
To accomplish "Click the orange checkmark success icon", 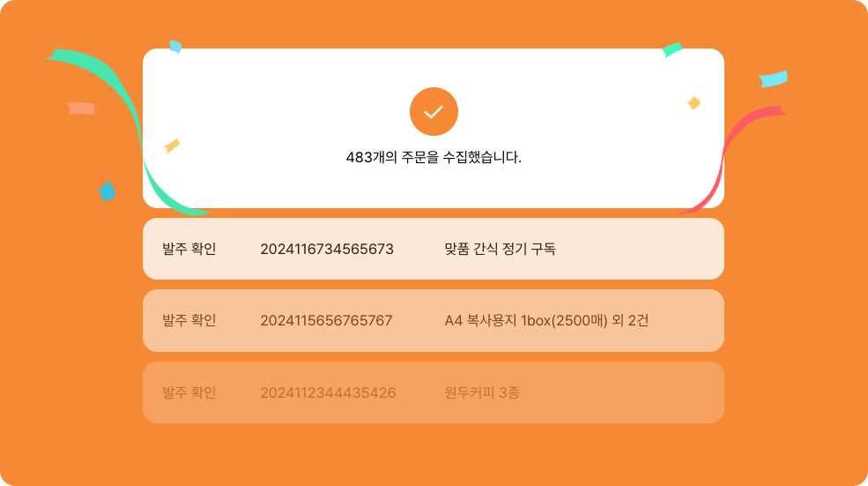I will tap(434, 111).
